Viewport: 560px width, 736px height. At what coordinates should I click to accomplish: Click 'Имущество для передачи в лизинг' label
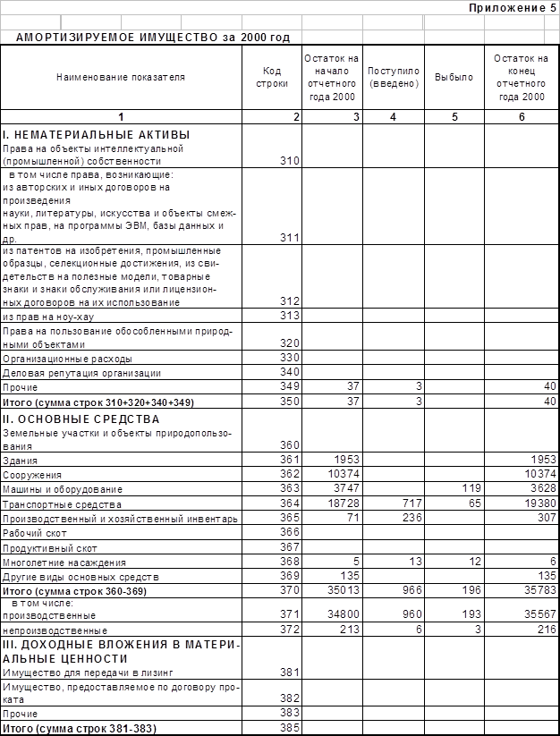(x=88, y=673)
